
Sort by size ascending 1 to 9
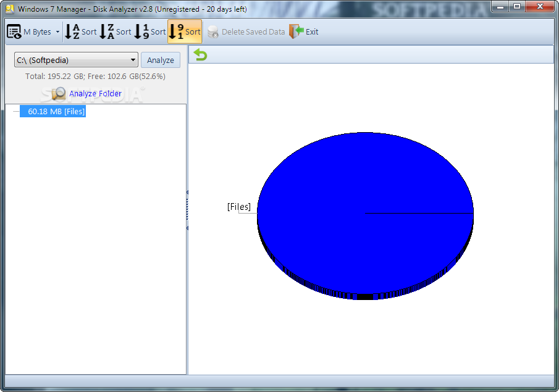tap(149, 31)
